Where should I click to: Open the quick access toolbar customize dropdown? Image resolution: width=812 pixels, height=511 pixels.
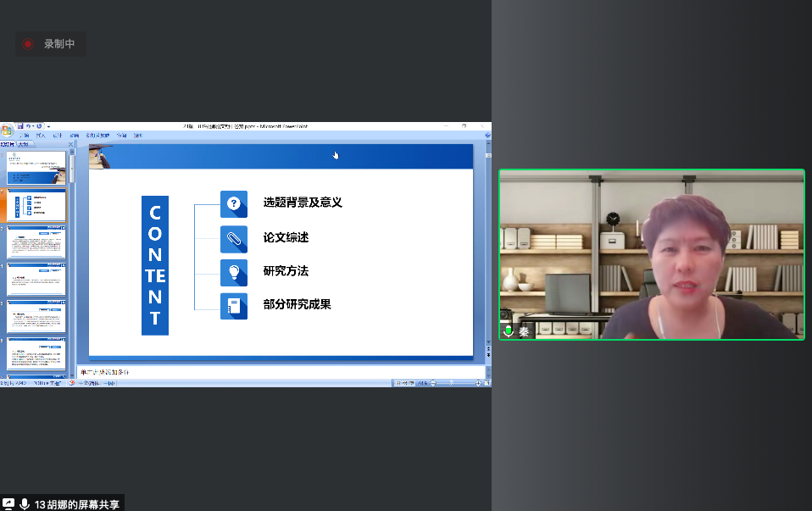[x=48, y=126]
